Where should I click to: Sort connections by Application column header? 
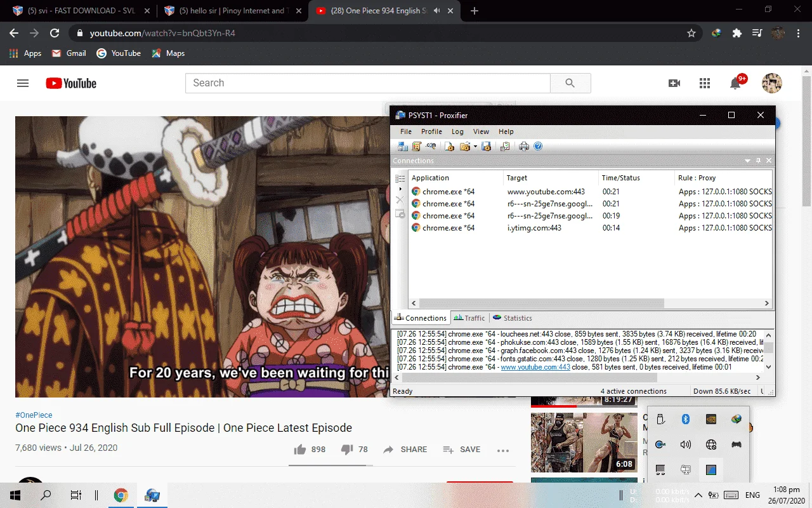tap(455, 178)
